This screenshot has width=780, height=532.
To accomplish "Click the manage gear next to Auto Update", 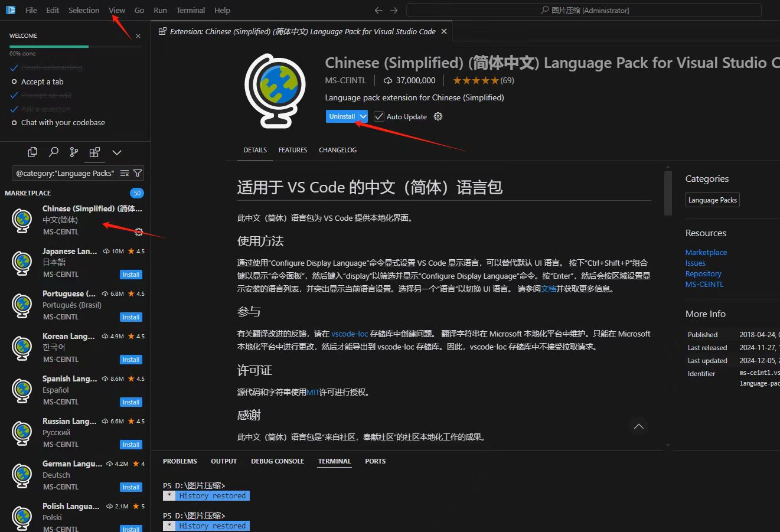I will 438,116.
